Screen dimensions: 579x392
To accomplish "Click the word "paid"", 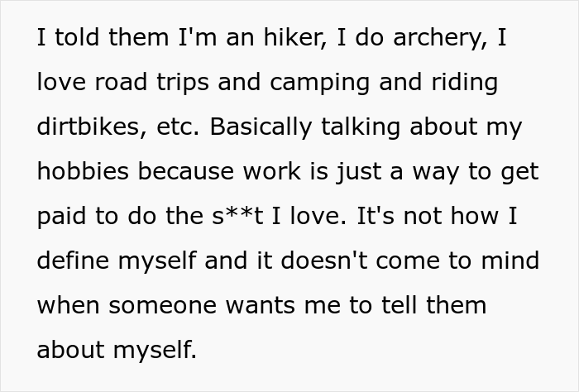I will click(61, 217).
